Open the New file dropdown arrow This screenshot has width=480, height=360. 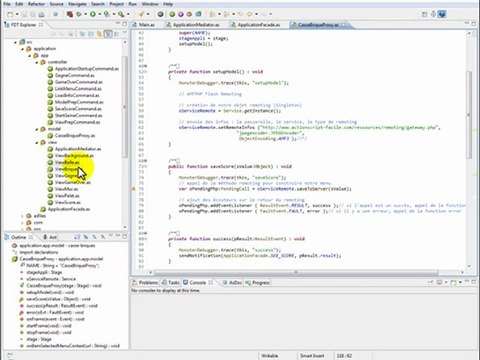pos(17,14)
